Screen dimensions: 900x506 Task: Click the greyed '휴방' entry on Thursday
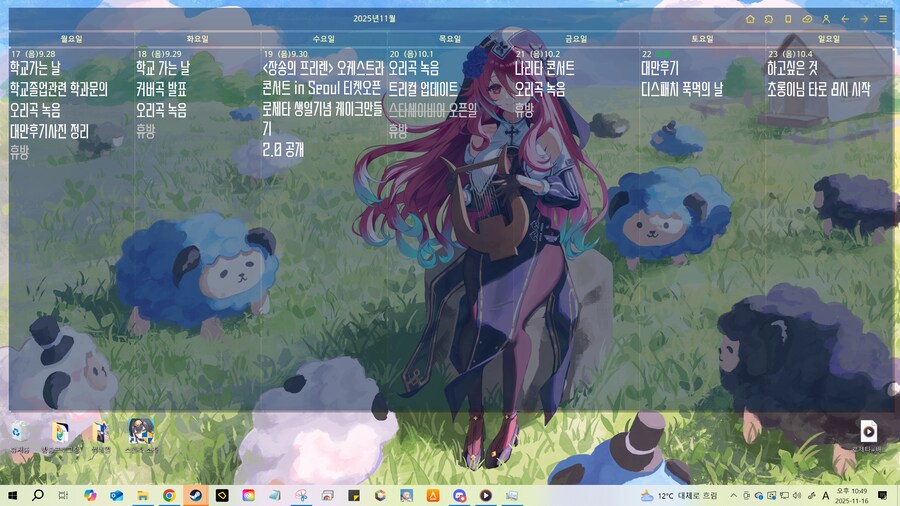(x=398, y=131)
